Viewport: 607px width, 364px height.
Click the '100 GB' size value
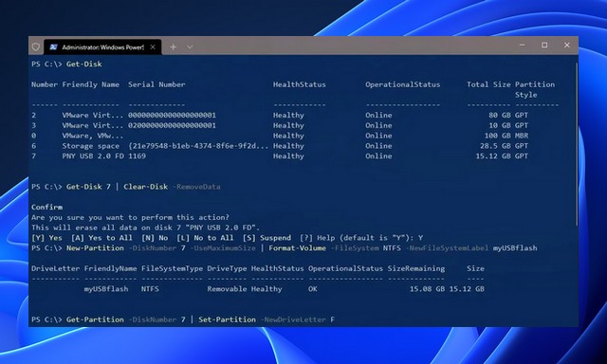[497, 136]
